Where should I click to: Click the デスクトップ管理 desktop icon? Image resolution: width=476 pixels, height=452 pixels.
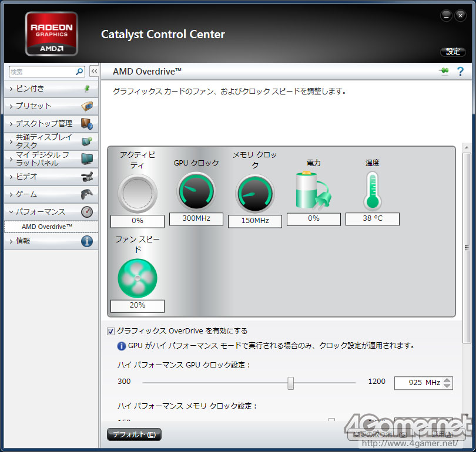(x=87, y=124)
